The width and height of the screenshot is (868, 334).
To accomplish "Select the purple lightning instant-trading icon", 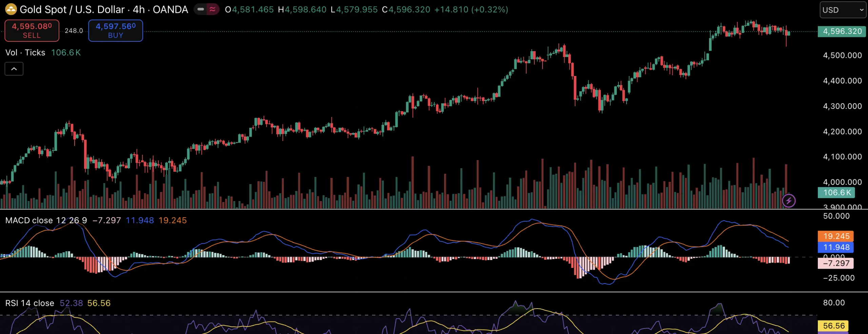I will pos(789,201).
